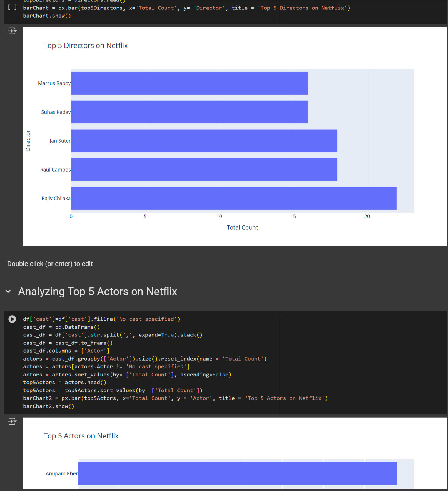Toggle output options for the actors chart
This screenshot has height=491, width=448.
tap(12, 421)
